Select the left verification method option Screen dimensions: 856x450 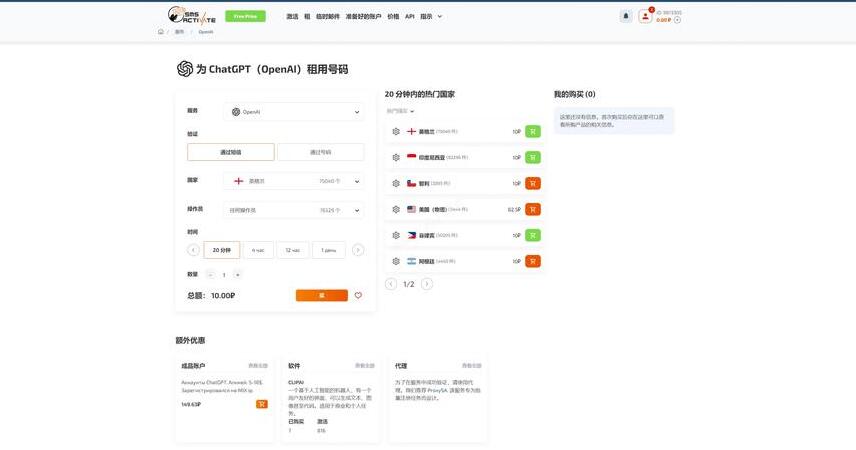click(230, 152)
